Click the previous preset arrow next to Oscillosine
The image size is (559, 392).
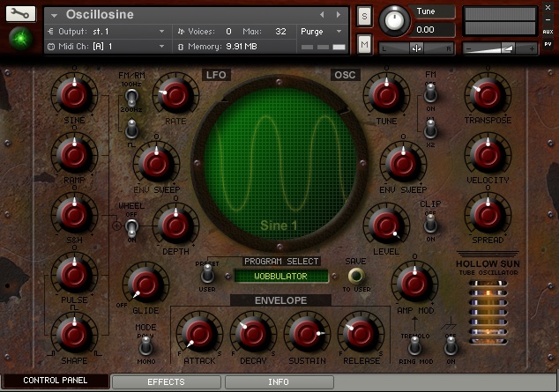pos(322,15)
